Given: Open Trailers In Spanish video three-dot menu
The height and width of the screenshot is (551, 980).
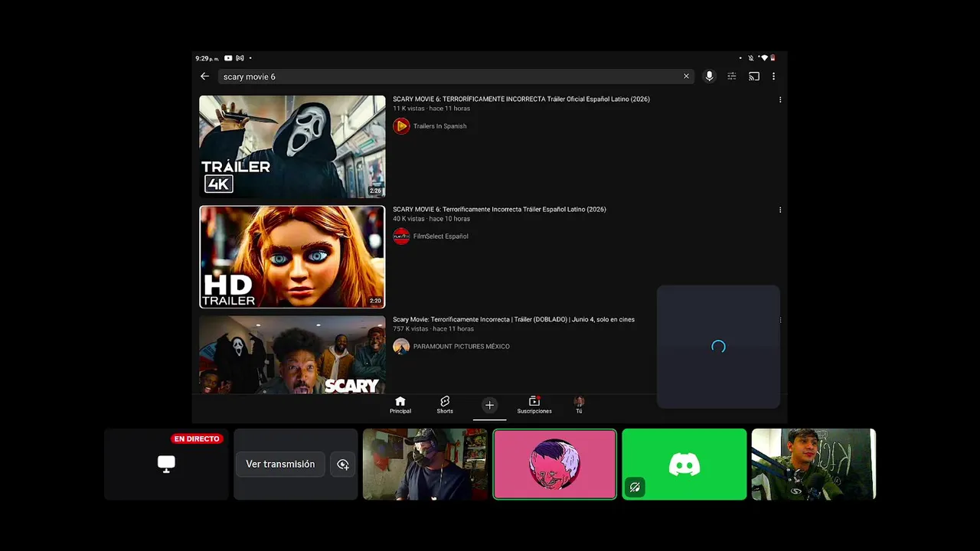Looking at the screenshot, I should pyautogui.click(x=780, y=99).
